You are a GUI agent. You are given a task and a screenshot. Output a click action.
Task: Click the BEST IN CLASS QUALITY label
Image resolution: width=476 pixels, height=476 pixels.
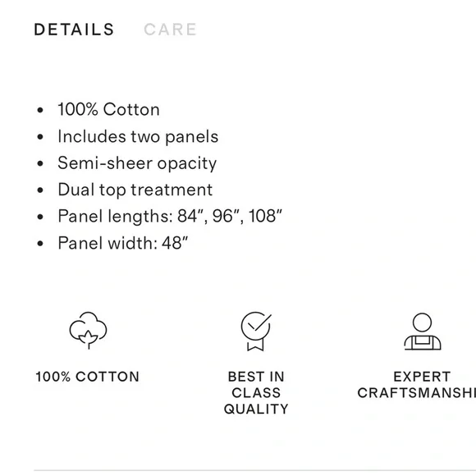(x=256, y=393)
